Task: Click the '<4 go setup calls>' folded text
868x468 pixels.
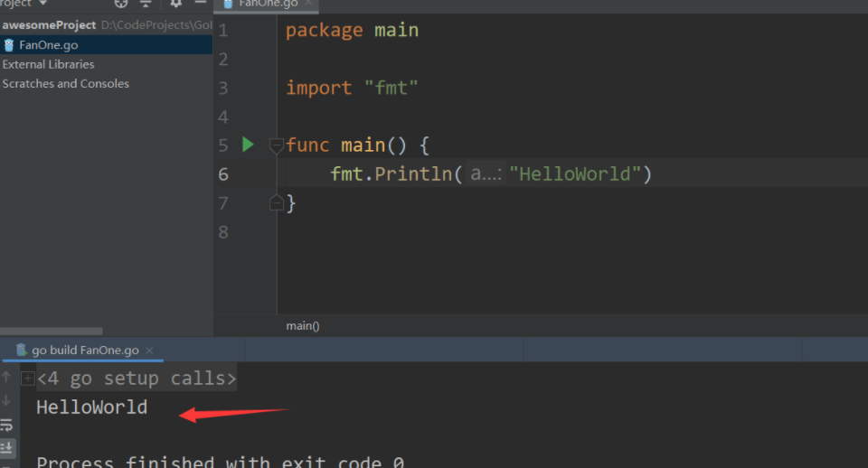Action: 137,379
